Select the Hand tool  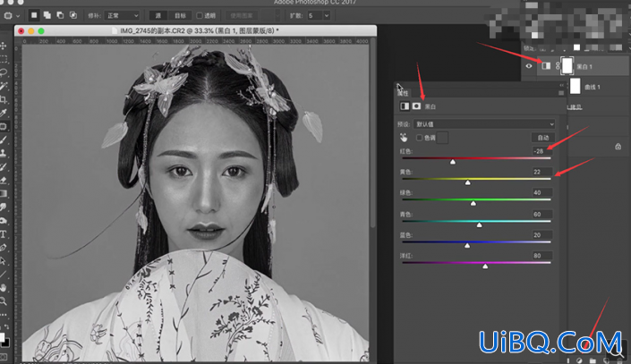click(4, 288)
